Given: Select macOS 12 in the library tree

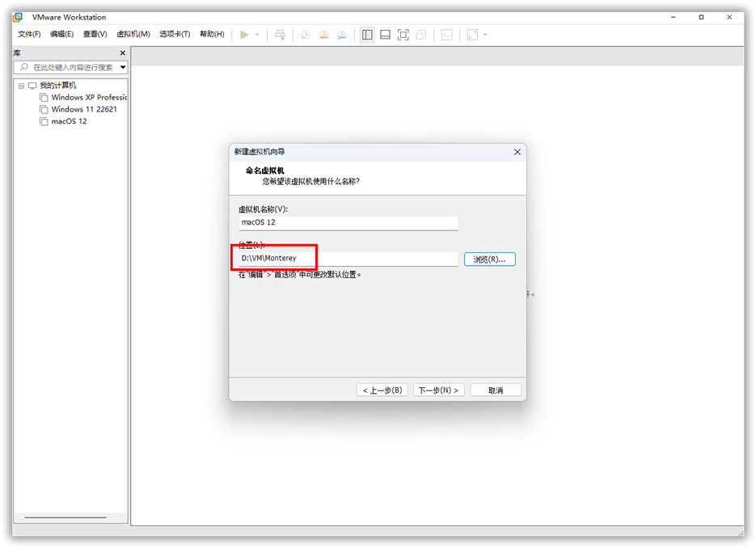Looking at the screenshot, I should click(69, 121).
